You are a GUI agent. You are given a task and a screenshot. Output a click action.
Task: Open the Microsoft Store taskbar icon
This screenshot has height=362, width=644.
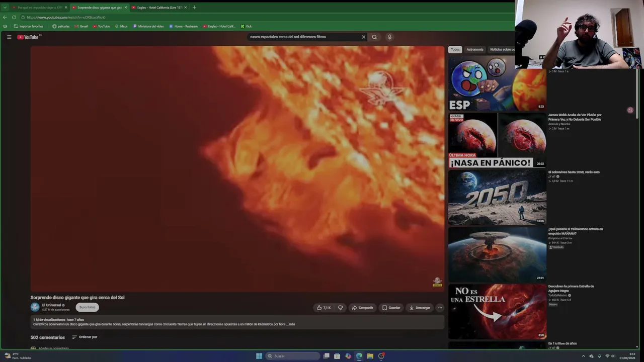[x=337, y=356]
